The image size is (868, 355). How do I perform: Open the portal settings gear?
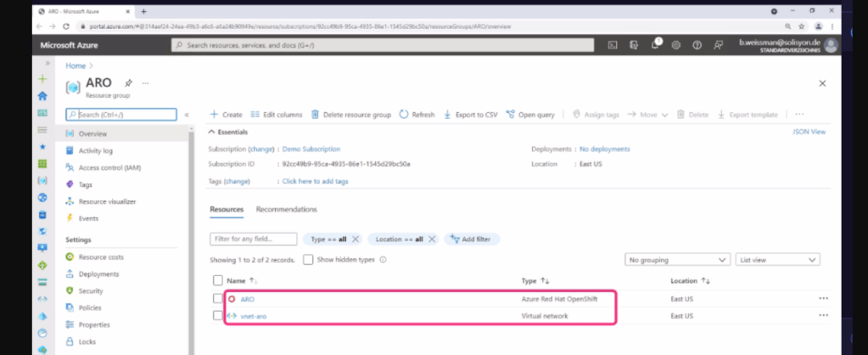click(676, 45)
